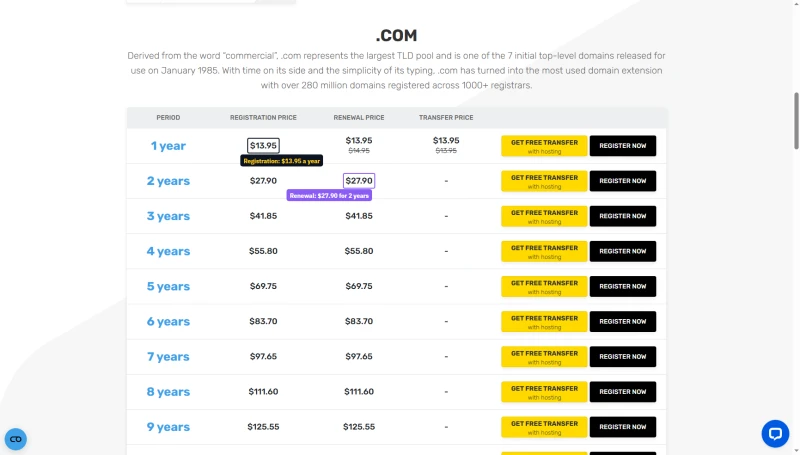The image size is (800, 455).
Task: Select the 1 year period label
Action: 168,146
